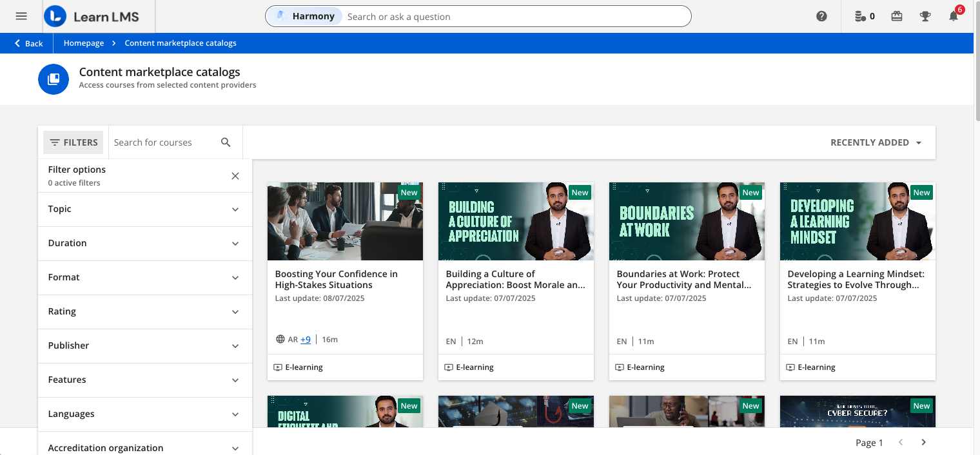The width and height of the screenshot is (980, 455).
Task: Click the FILTERS button
Action: point(73,142)
